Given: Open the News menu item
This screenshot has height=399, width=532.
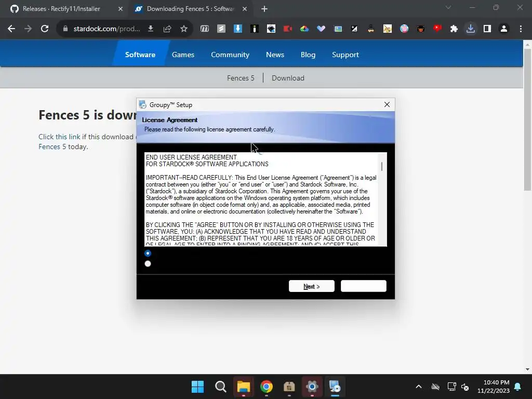Looking at the screenshot, I should (x=275, y=55).
